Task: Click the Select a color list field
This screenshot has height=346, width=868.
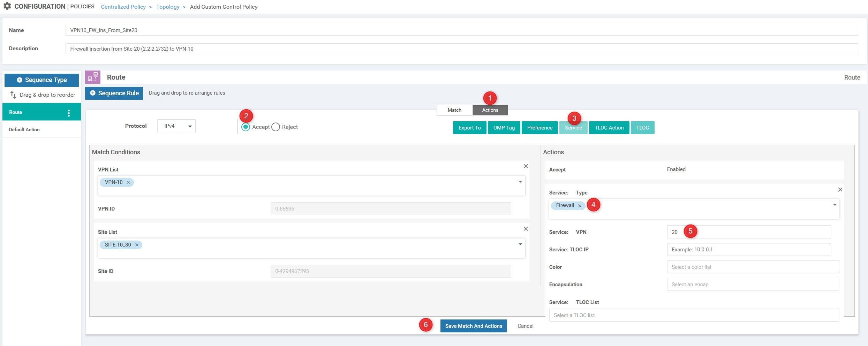Action: click(x=753, y=267)
